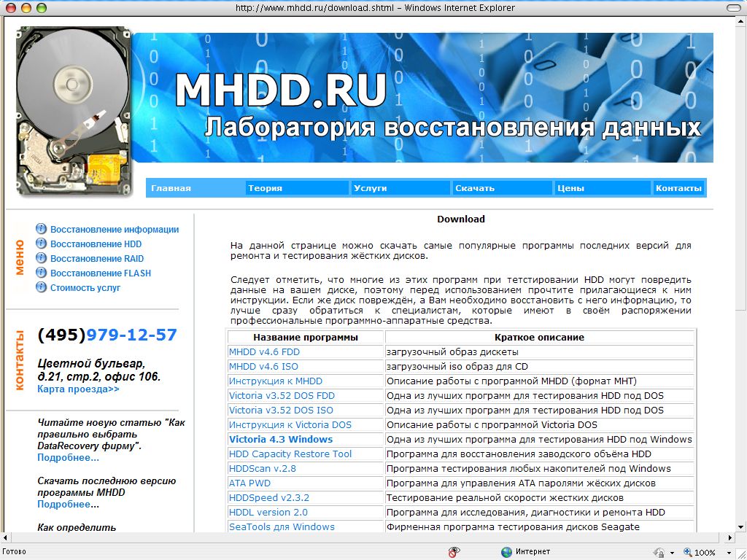This screenshot has width=747, height=560.
Task: Open the Теория menu item
Action: pos(265,188)
